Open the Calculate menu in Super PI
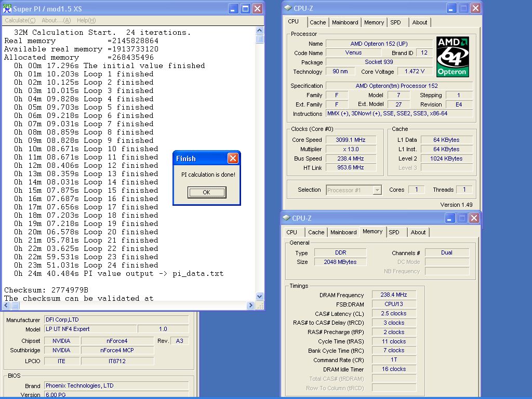 pos(20,20)
